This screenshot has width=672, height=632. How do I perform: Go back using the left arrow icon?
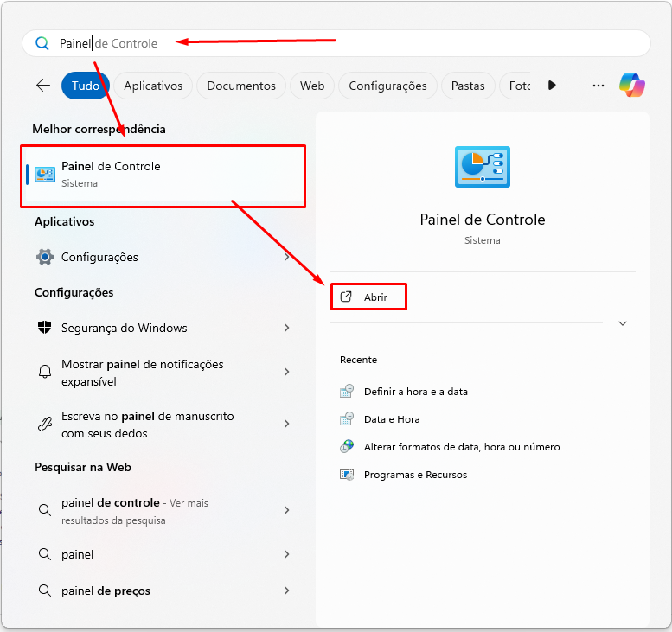pos(43,86)
